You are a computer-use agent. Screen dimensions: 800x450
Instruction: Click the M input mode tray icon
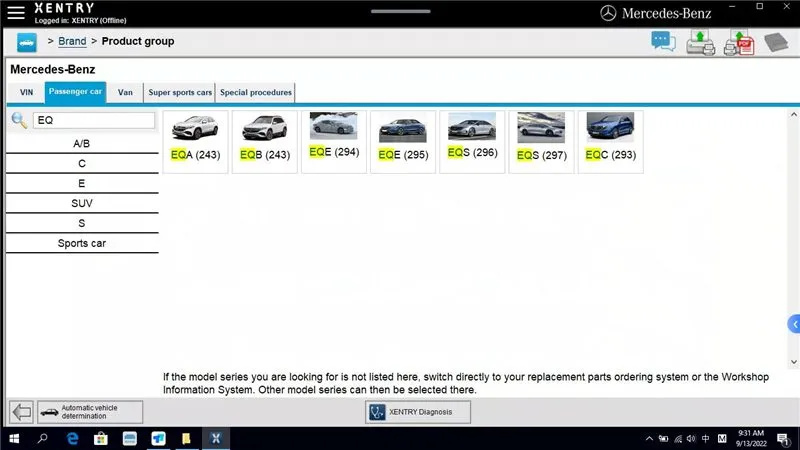[x=722, y=438]
